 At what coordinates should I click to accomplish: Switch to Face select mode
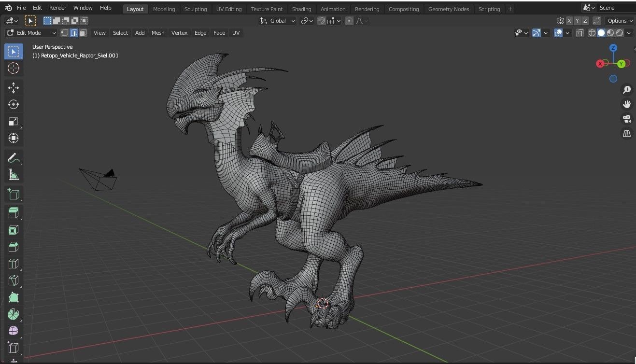[x=83, y=33]
